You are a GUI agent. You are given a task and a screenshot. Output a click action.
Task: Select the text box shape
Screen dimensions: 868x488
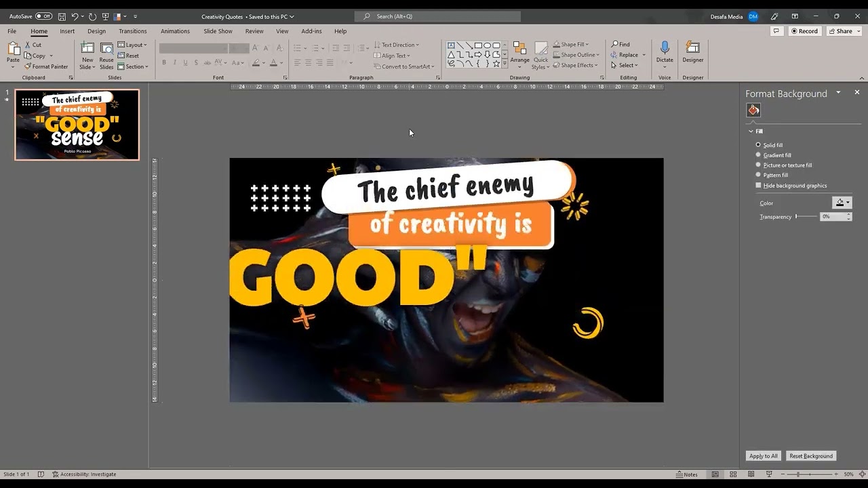(x=451, y=45)
